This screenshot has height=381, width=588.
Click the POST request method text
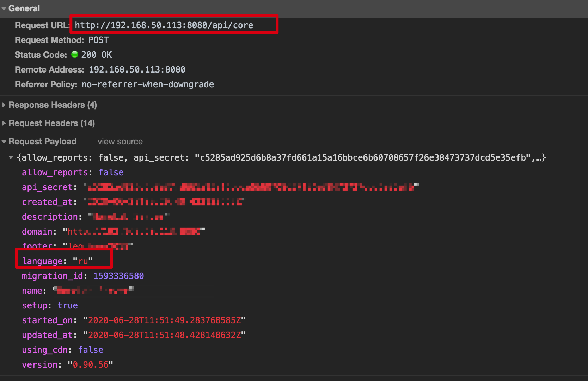click(x=98, y=40)
